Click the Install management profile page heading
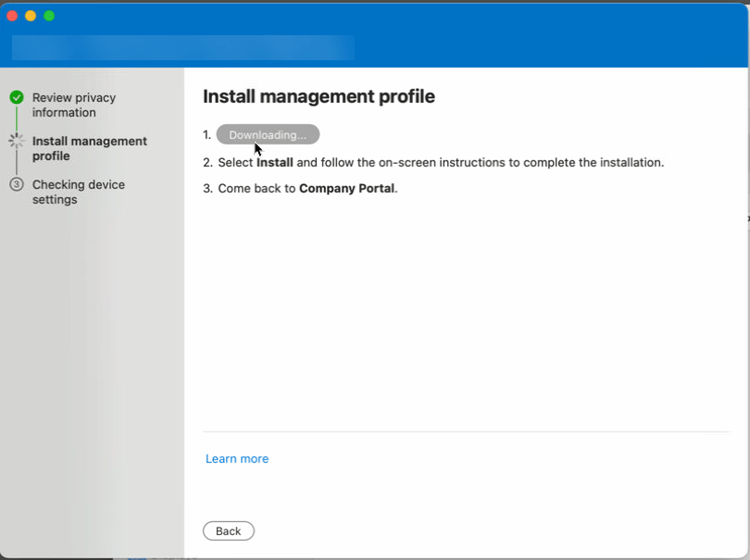Image resolution: width=750 pixels, height=560 pixels. point(319,96)
